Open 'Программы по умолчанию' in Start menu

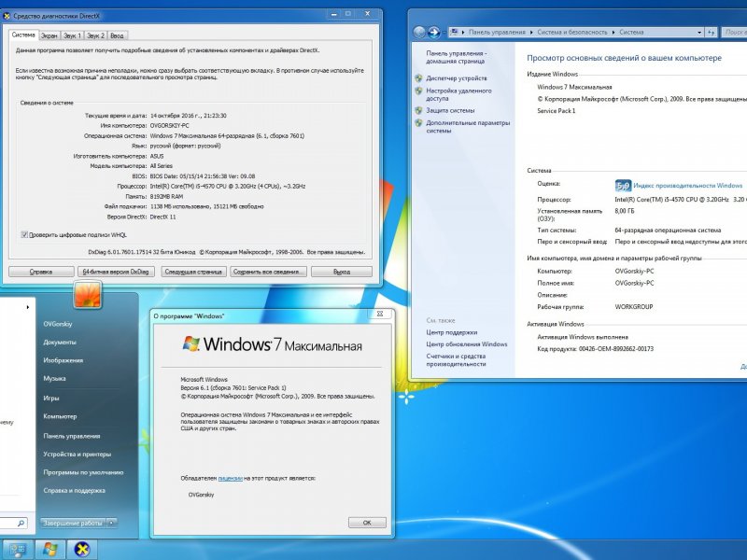coord(83,472)
